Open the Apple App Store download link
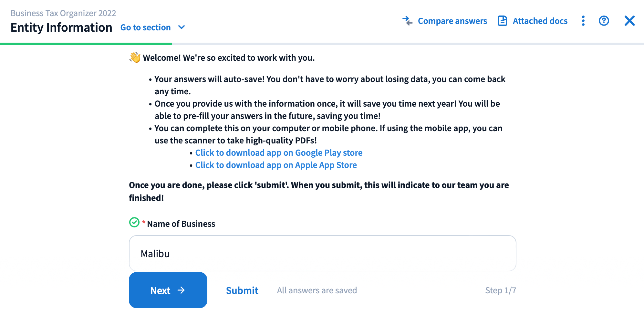 coord(276,165)
